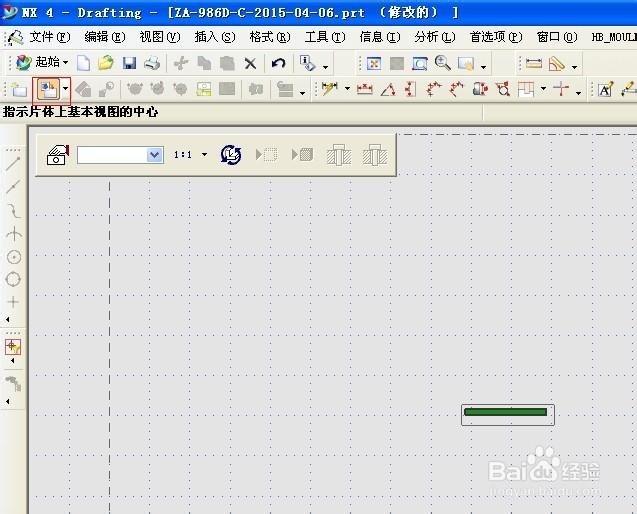Screen dimensions: 637x514
Task: Select the Angular Dimension triangle icon
Action: point(388,89)
